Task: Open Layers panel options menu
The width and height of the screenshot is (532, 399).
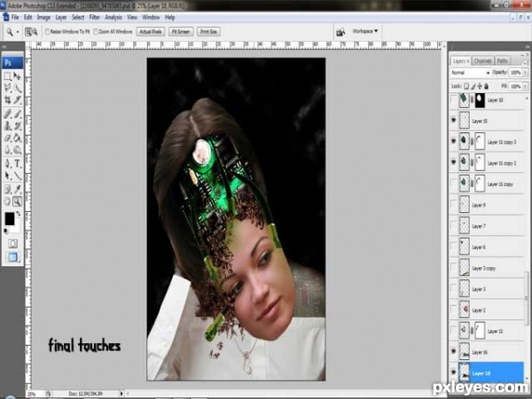Action: click(527, 62)
